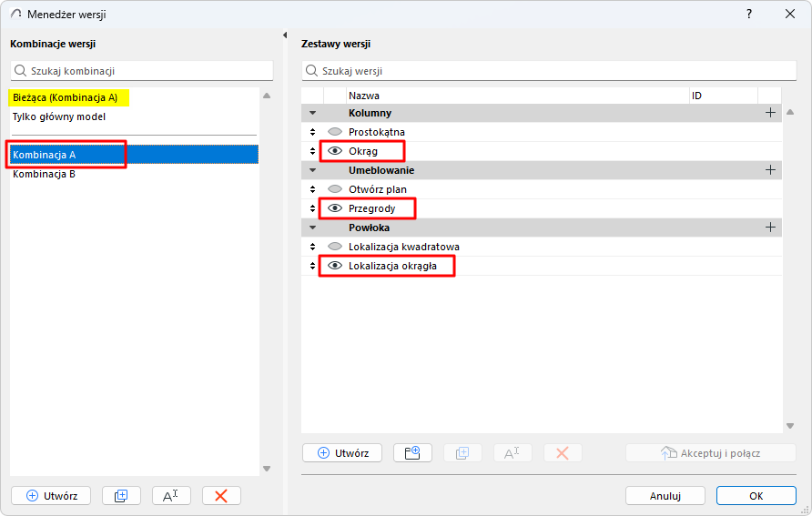Click the ID column header

pos(724,96)
